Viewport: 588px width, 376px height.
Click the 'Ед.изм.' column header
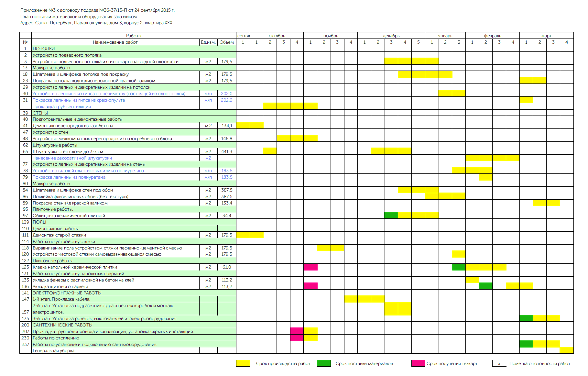pos(208,42)
